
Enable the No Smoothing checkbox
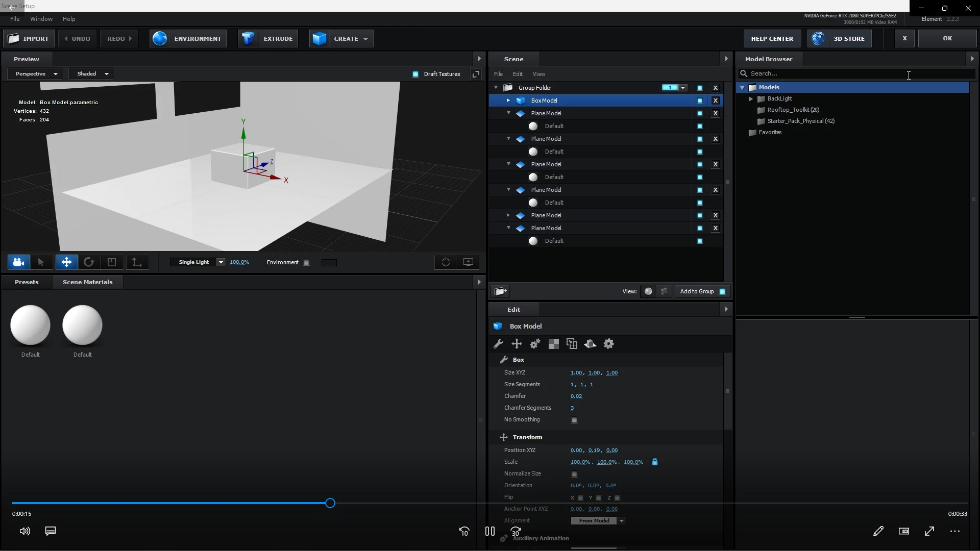[574, 420]
